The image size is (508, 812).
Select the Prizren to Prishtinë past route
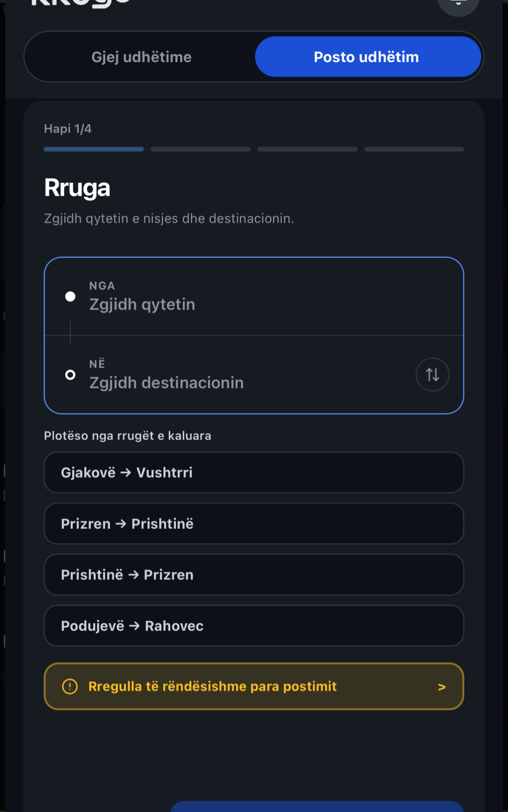tap(254, 523)
